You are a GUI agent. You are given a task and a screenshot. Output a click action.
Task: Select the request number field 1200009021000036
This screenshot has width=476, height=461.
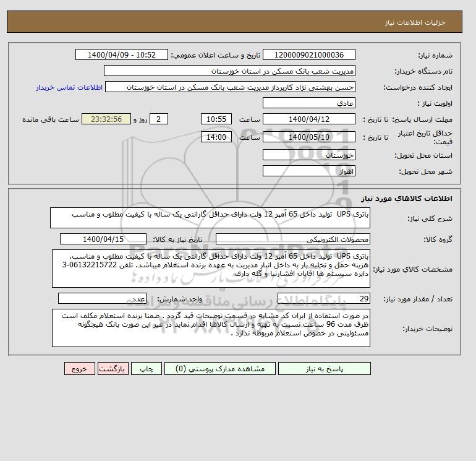click(308, 54)
